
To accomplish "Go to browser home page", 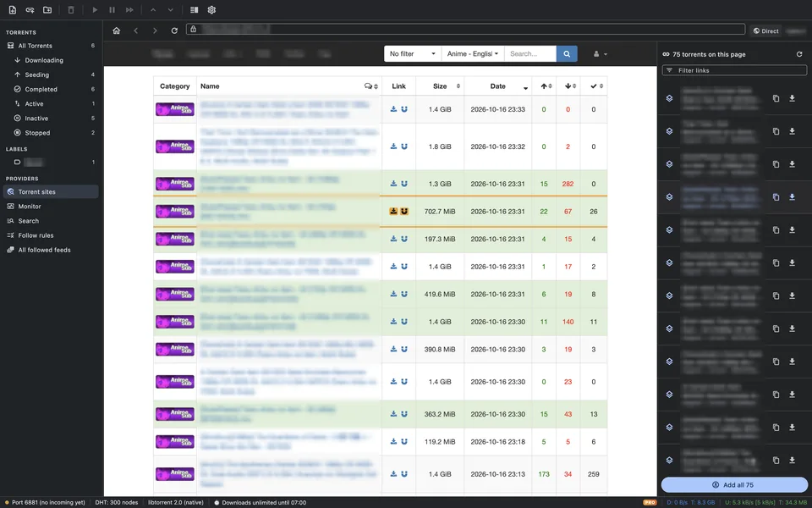I will (117, 30).
